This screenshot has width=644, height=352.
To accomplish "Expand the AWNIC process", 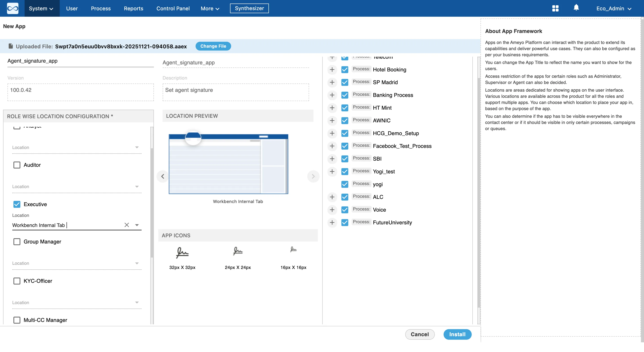I will 332,121.
